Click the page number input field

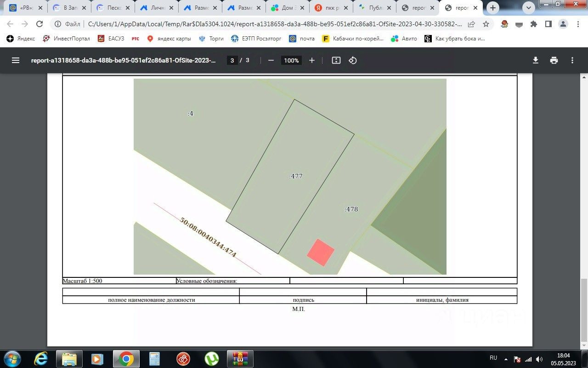pyautogui.click(x=232, y=60)
